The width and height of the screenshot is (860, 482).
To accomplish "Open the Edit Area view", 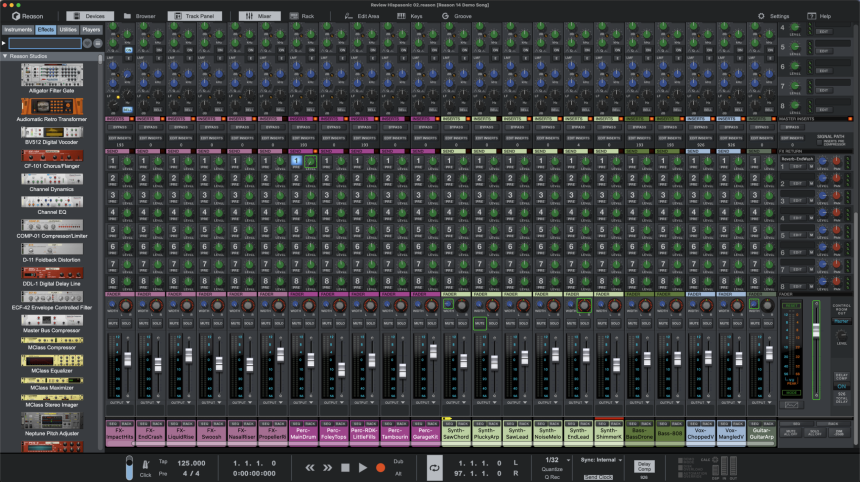I will pyautogui.click(x=362, y=16).
